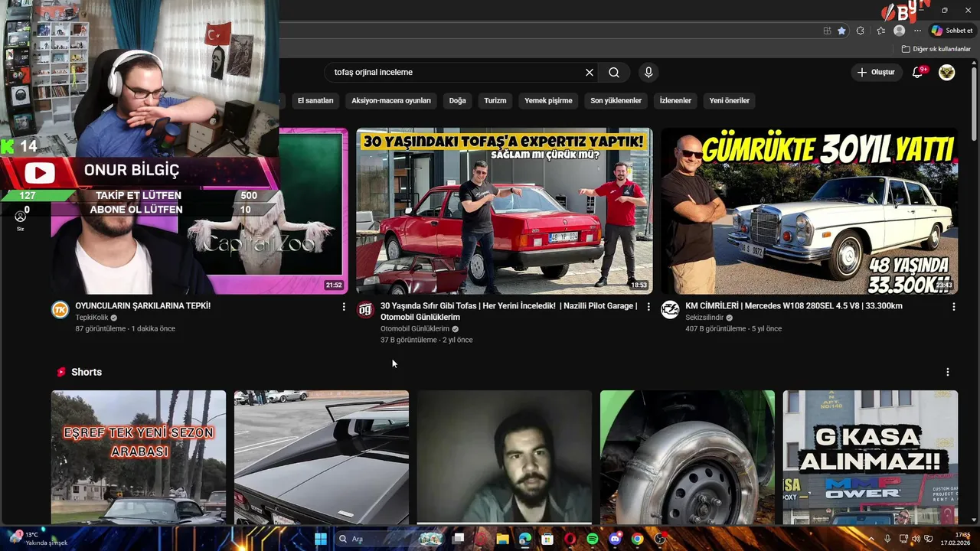The width and height of the screenshot is (980, 551).
Task: Open KM CİMRİLERİ Mercedes W108 title
Action: [x=794, y=306]
